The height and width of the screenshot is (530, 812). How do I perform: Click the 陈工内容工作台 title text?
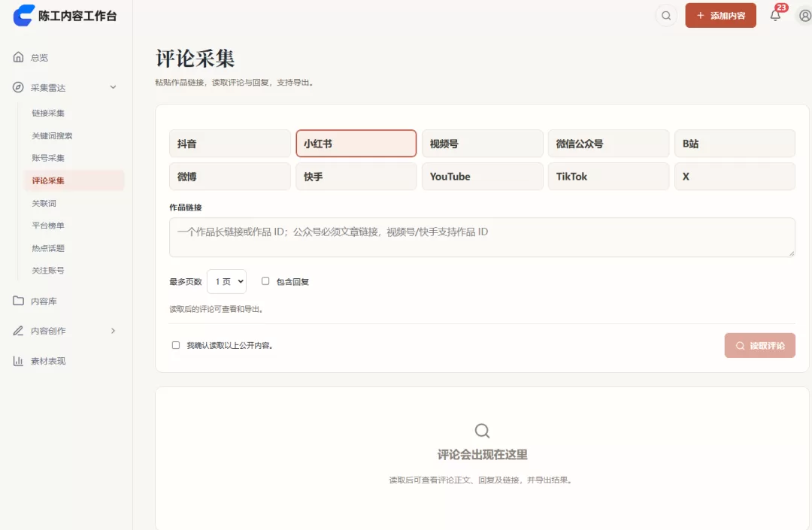[77, 16]
